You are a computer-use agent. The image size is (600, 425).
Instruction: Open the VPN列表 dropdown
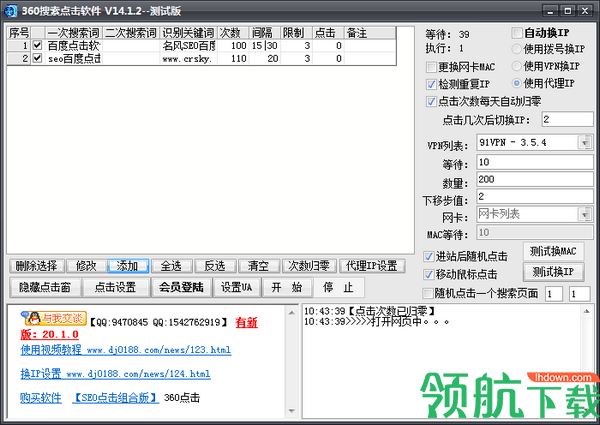[584, 143]
